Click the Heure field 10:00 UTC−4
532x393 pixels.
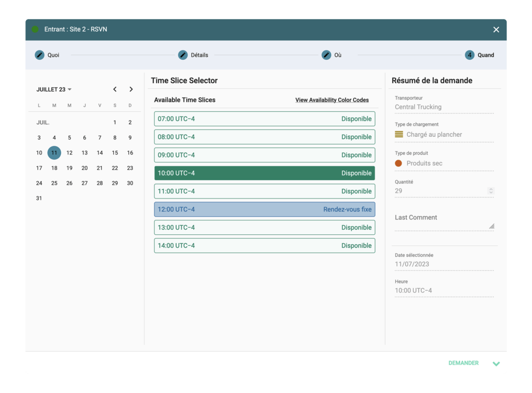point(444,291)
